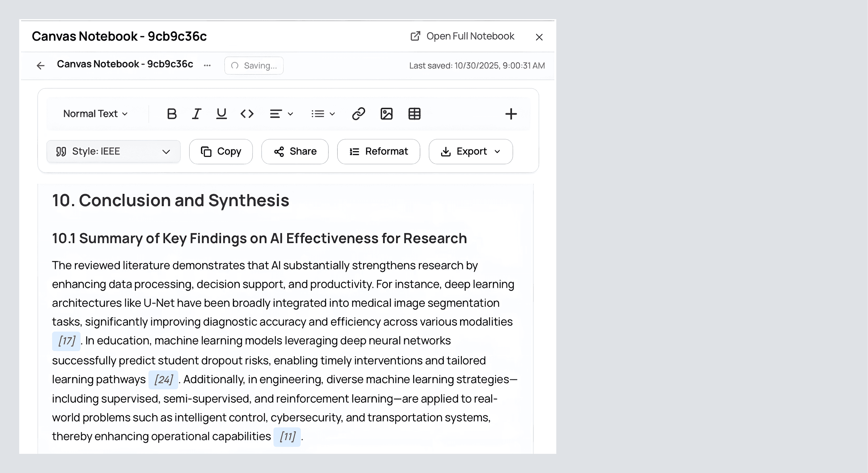Open the Export options menu
Image resolution: width=868 pixels, height=473 pixels.
(470, 152)
